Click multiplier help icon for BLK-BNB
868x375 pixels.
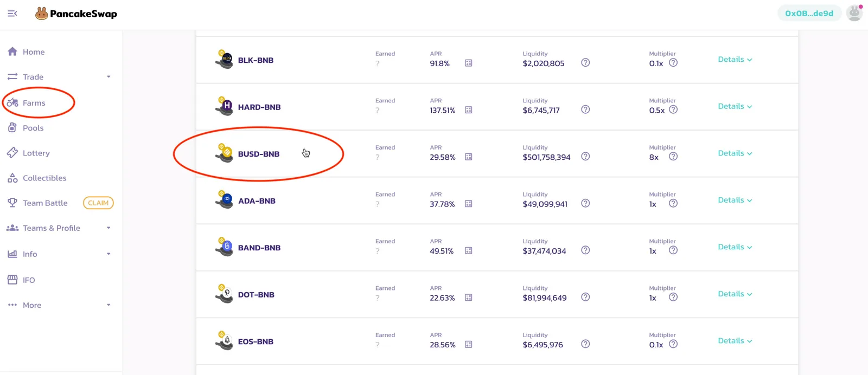[x=673, y=63]
